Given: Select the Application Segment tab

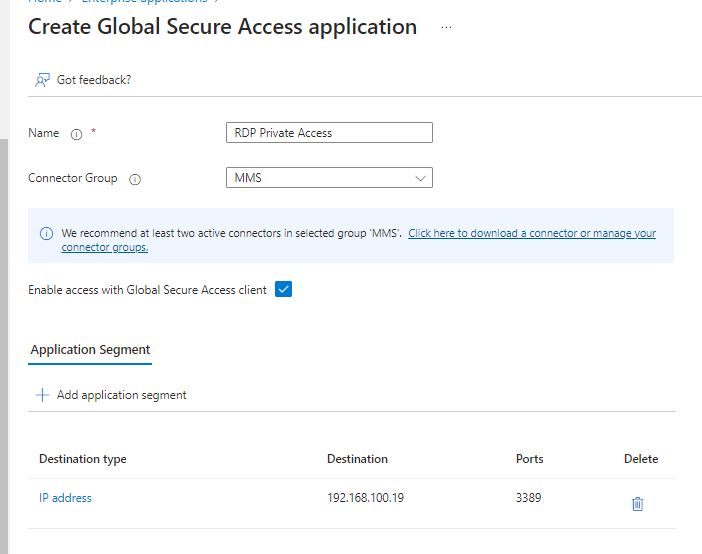Looking at the screenshot, I should pos(90,350).
